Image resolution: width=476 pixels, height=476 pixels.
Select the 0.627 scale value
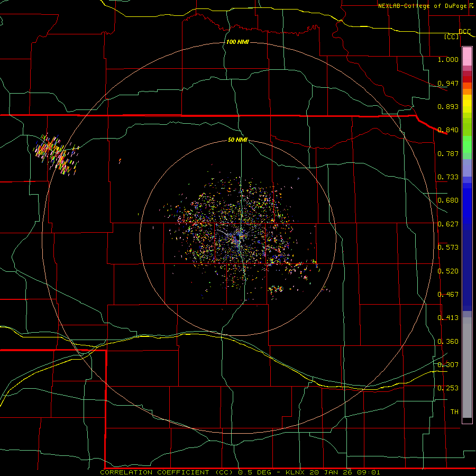448,224
